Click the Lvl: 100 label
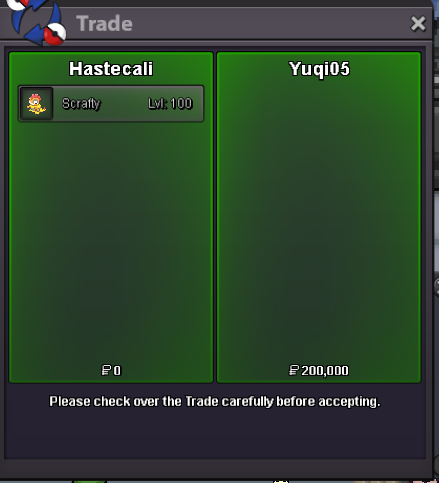 (170, 104)
